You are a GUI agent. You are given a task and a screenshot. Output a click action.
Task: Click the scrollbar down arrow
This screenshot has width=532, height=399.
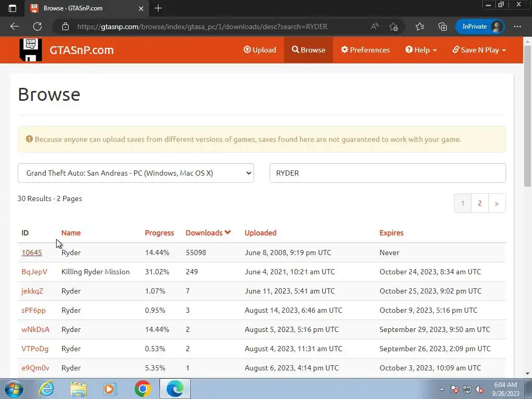[527, 374]
